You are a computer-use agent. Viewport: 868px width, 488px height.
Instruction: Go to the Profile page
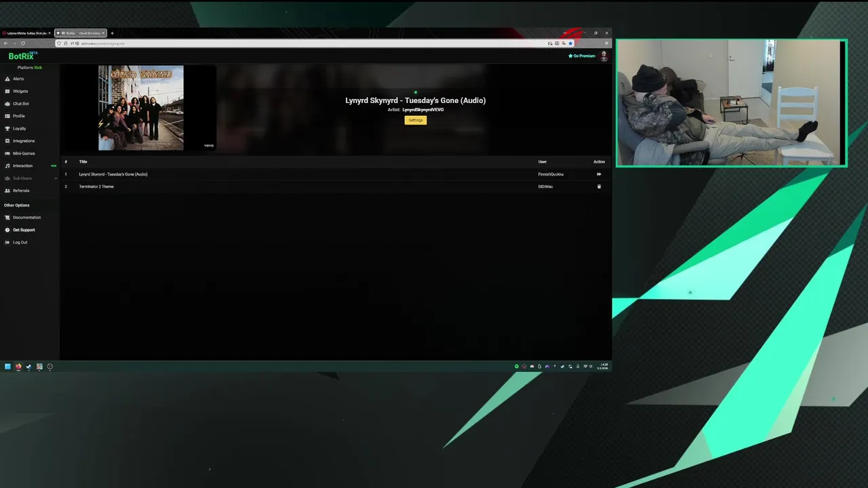[x=19, y=116]
